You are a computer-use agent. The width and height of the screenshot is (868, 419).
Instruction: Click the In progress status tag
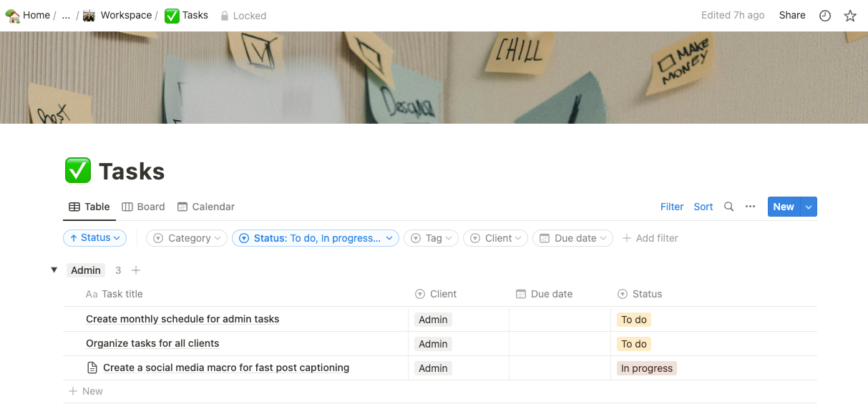(646, 368)
